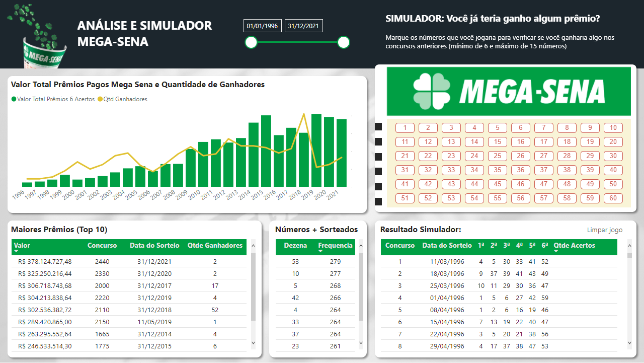Sort Top 10 by Data do Sorteio

point(154,246)
